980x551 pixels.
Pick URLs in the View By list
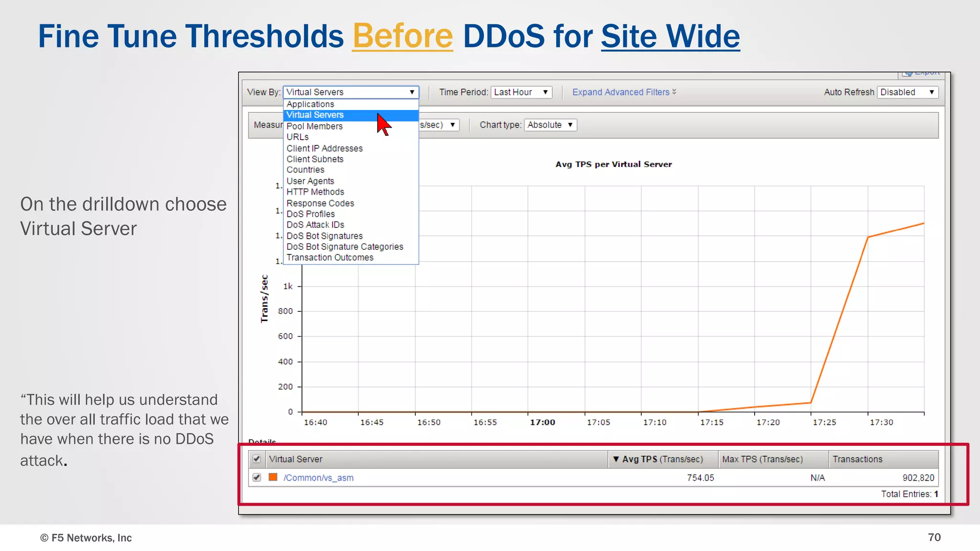(351, 137)
